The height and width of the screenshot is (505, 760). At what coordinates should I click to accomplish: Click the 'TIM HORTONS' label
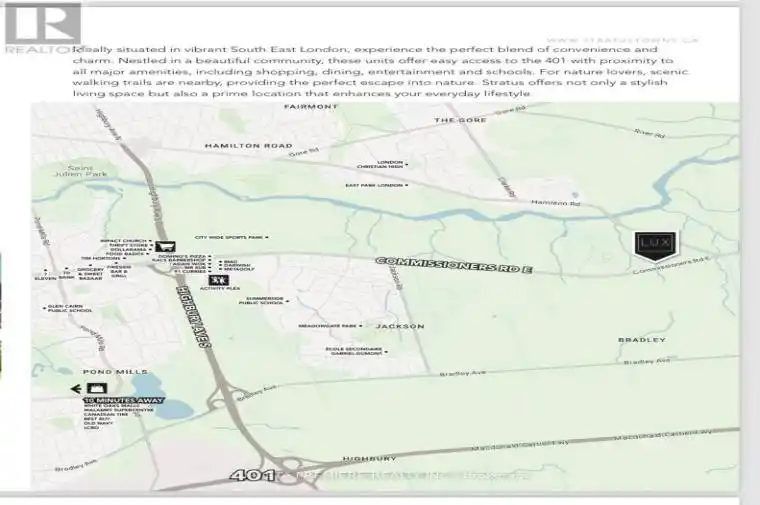[x=100, y=258]
